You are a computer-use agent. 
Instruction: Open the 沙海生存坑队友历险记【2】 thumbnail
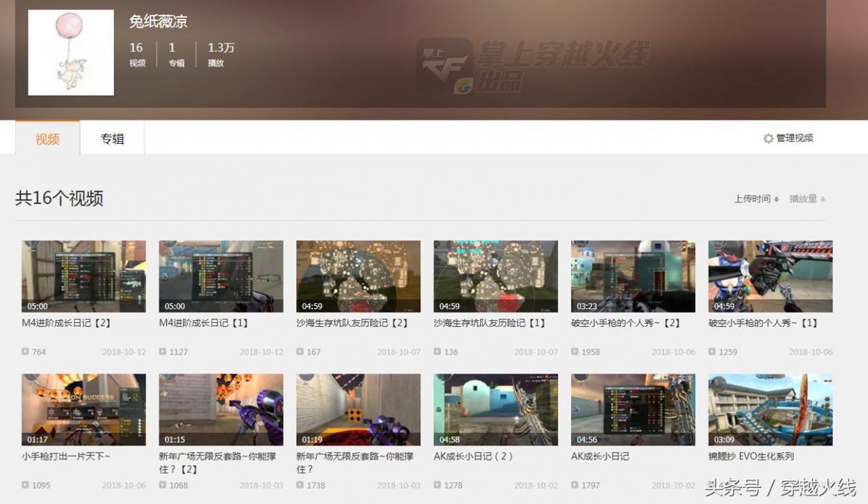click(358, 276)
